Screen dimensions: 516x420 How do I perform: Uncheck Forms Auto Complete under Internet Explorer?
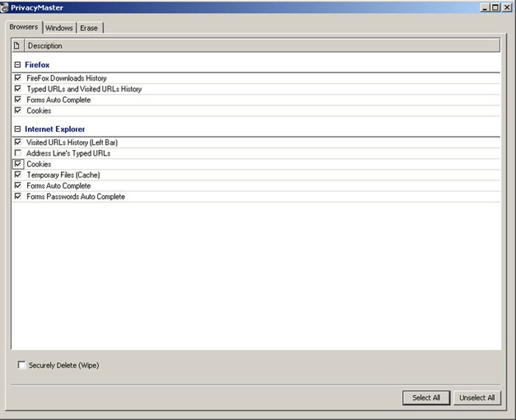[x=18, y=185]
